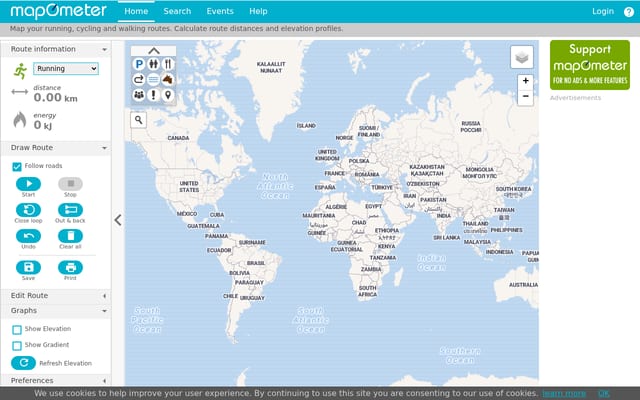Click the KALAALLIT NUNAAT label on map
Viewport: 640px width, 400px height.
click(x=271, y=67)
